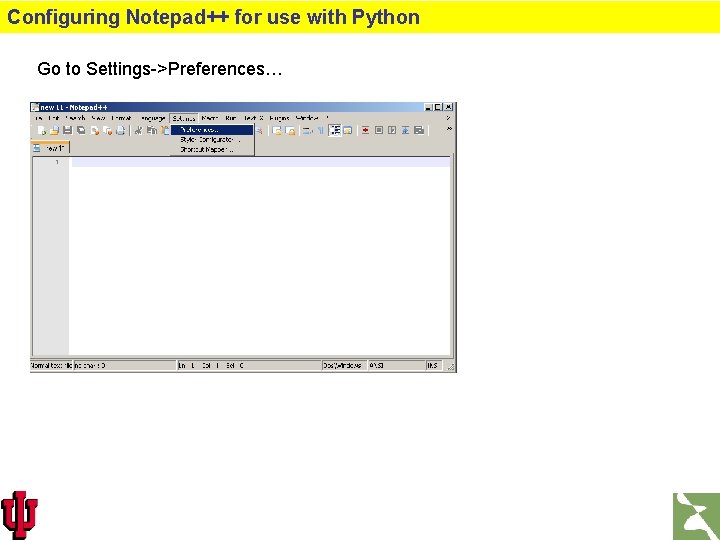
Task: Click in the editor text area
Action: coord(259,257)
